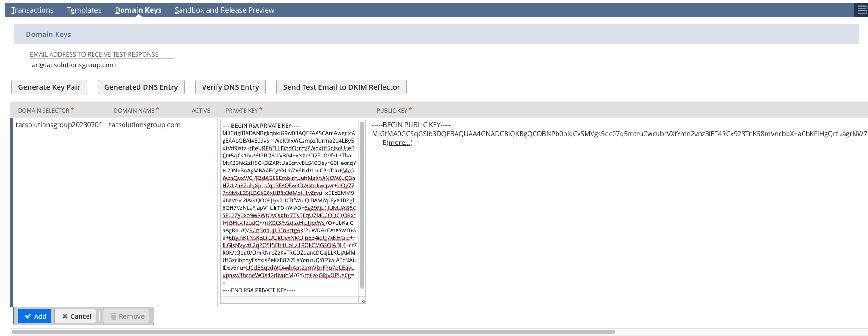Switch to the Templates tab
Image resolution: width=868 pixels, height=336 pixels.
tap(84, 10)
